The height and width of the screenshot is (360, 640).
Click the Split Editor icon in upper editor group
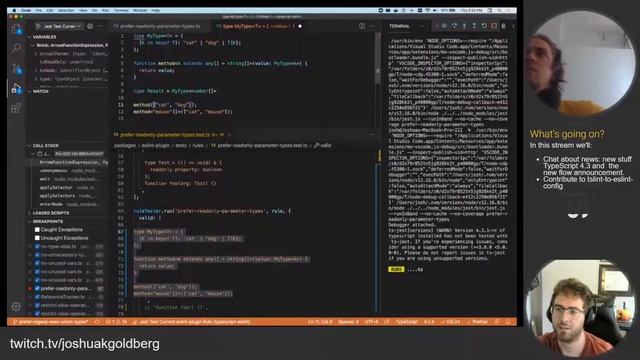pos(362,26)
